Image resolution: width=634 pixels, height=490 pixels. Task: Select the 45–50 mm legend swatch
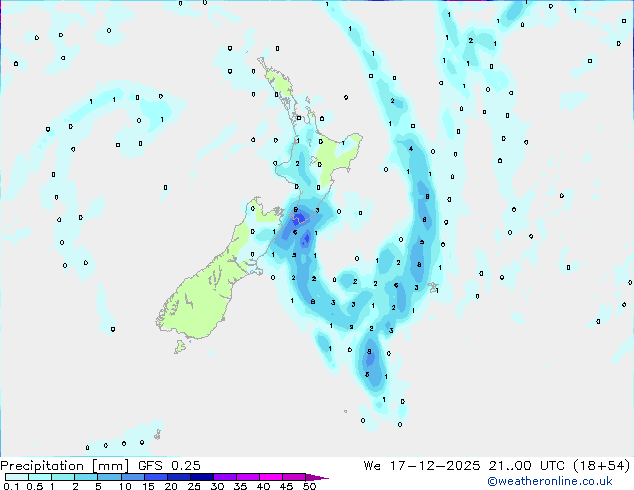pos(294,477)
